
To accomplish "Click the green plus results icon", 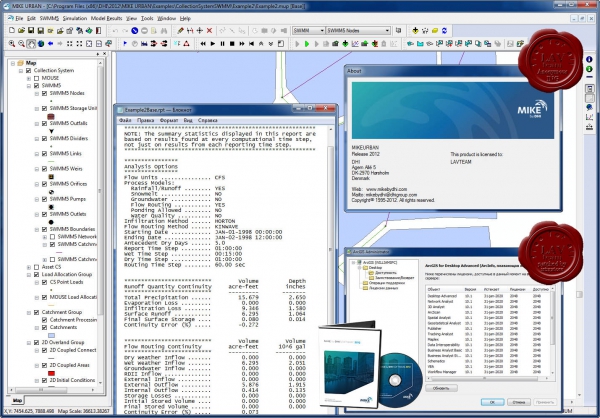I will click(x=345, y=44).
